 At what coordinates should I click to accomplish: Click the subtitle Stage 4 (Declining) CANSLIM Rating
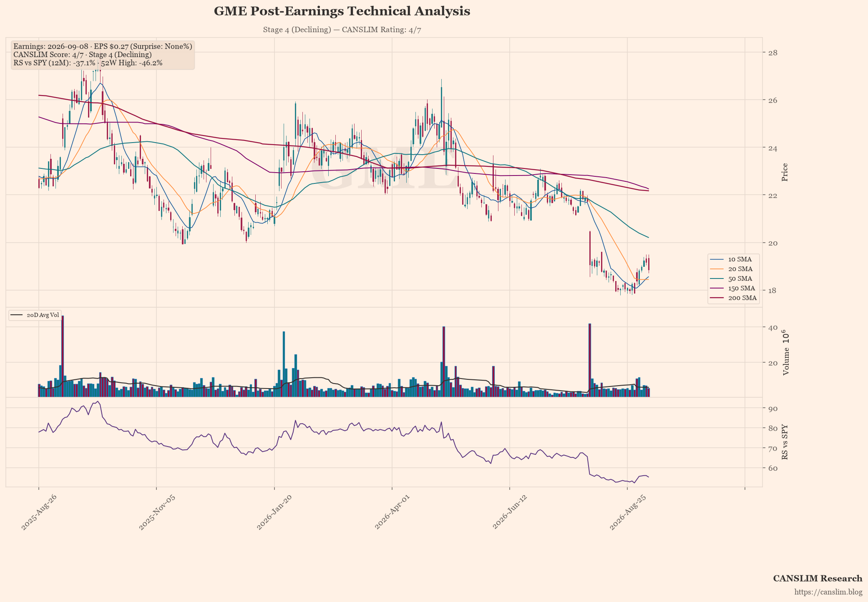(342, 30)
